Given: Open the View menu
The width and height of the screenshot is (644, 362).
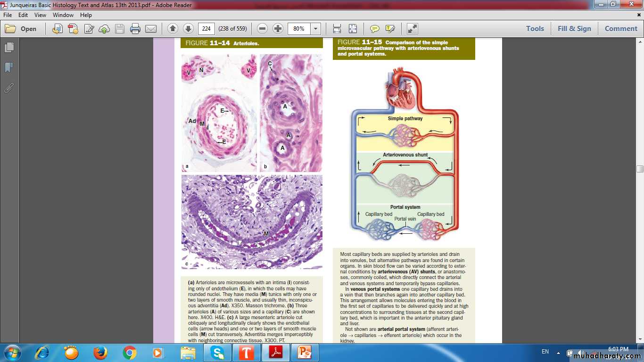Looking at the screenshot, I should [40, 15].
